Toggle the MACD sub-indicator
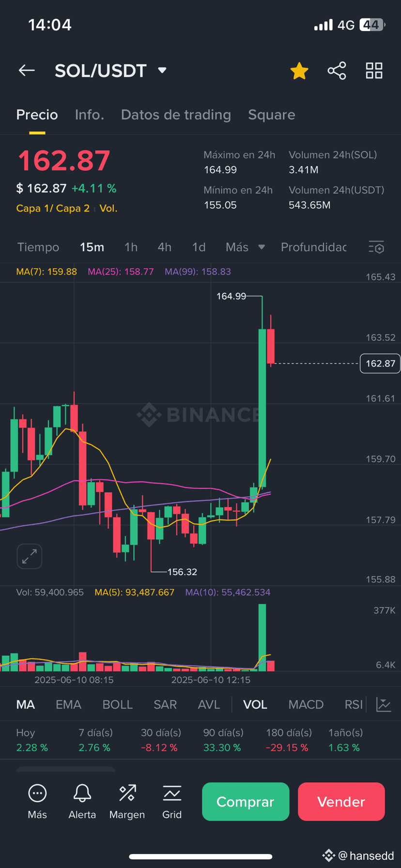The height and width of the screenshot is (868, 401). point(306,704)
